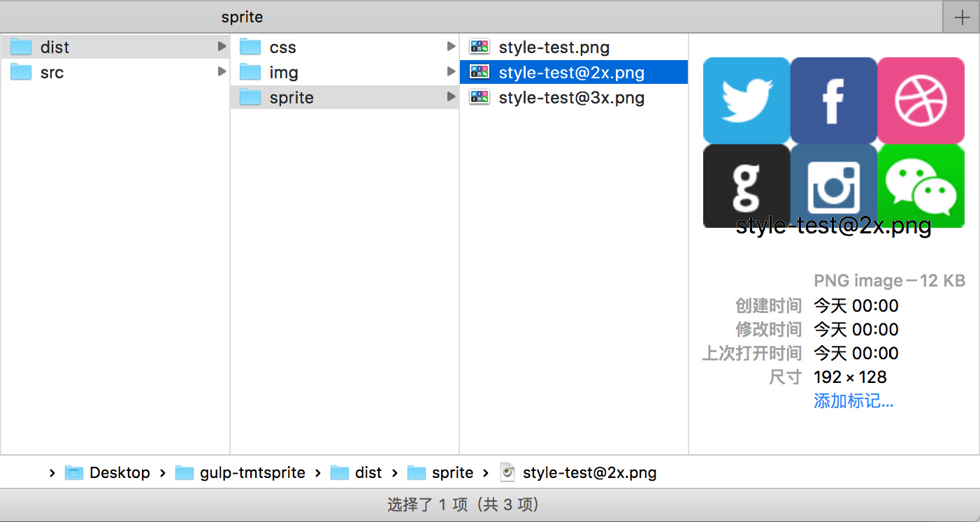Click the css folder icon
The height and width of the screenshot is (522, 980).
tap(250, 47)
